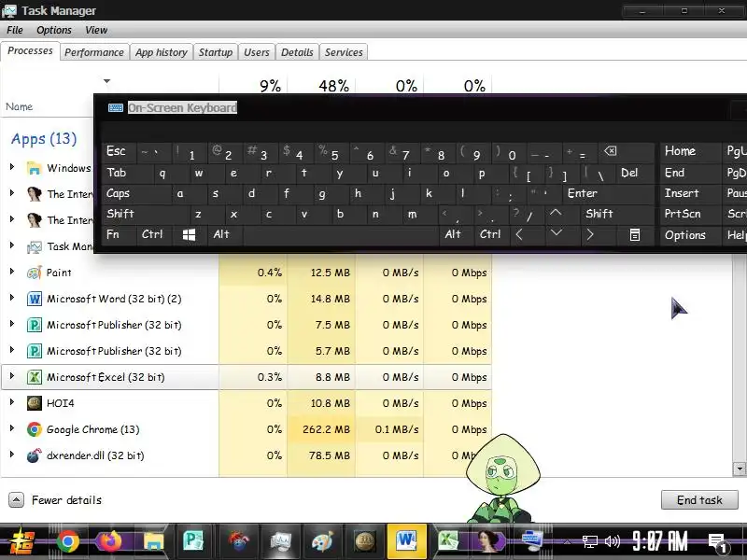Click the context menu key on On-Screen Keyboard
The image size is (747, 560).
(635, 235)
